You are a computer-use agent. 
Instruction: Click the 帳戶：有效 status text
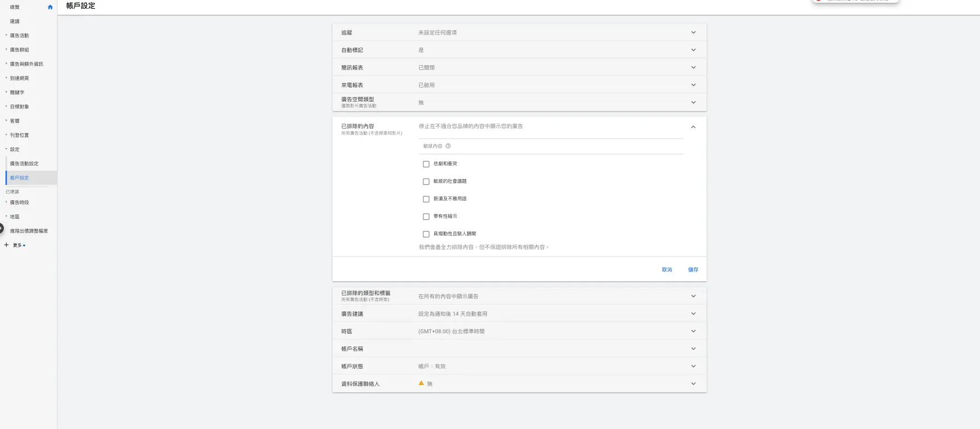pyautogui.click(x=432, y=367)
